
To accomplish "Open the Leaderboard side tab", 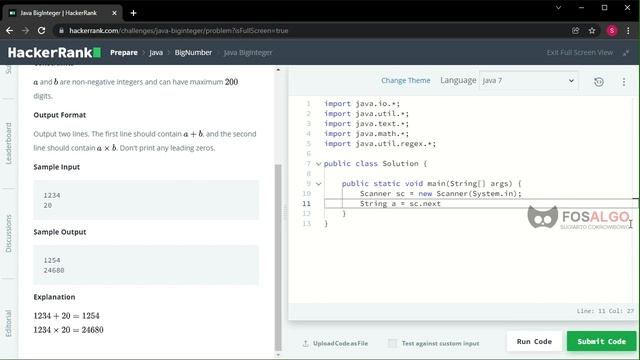I will 9,143.
